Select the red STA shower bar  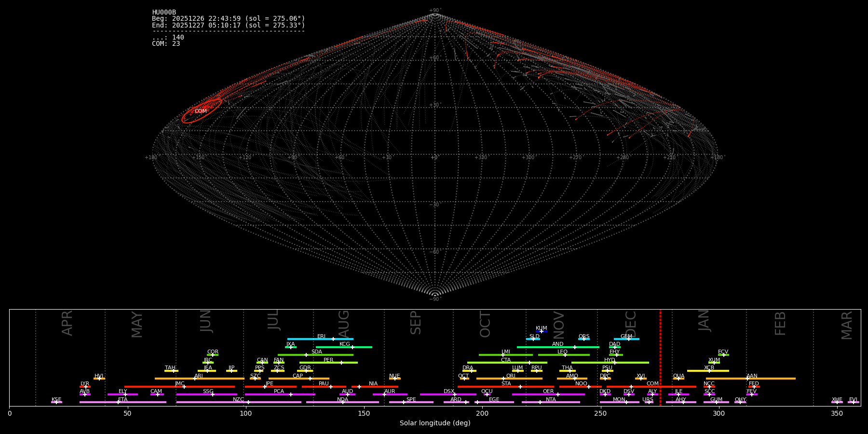click(x=506, y=387)
